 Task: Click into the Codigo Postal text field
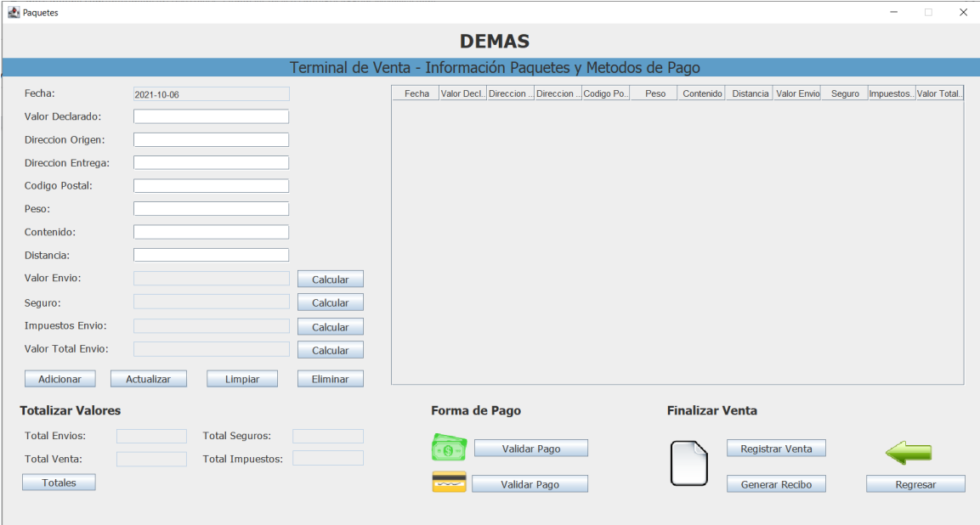coord(211,185)
